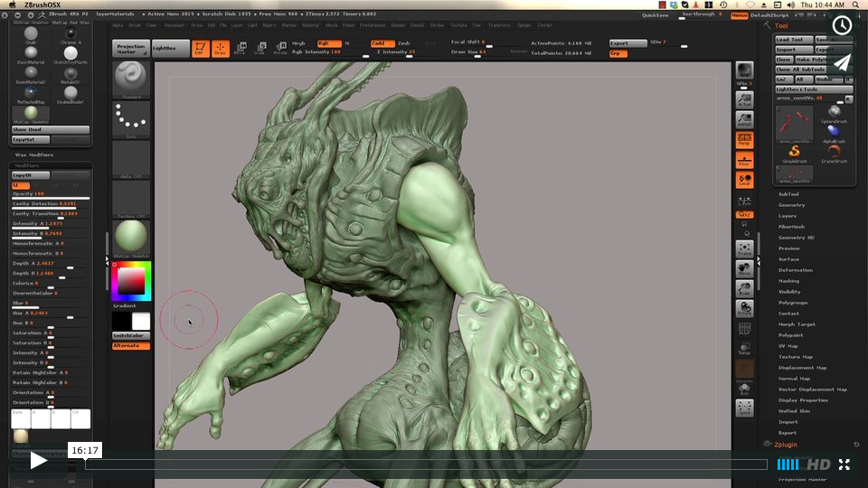Toggle the Alternate color button
This screenshot has height=488, width=868.
(131, 346)
